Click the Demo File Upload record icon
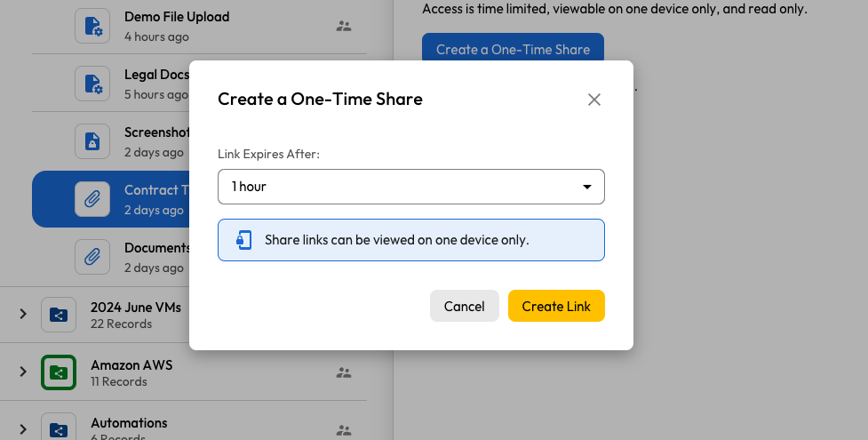The height and width of the screenshot is (440, 868). click(92, 26)
